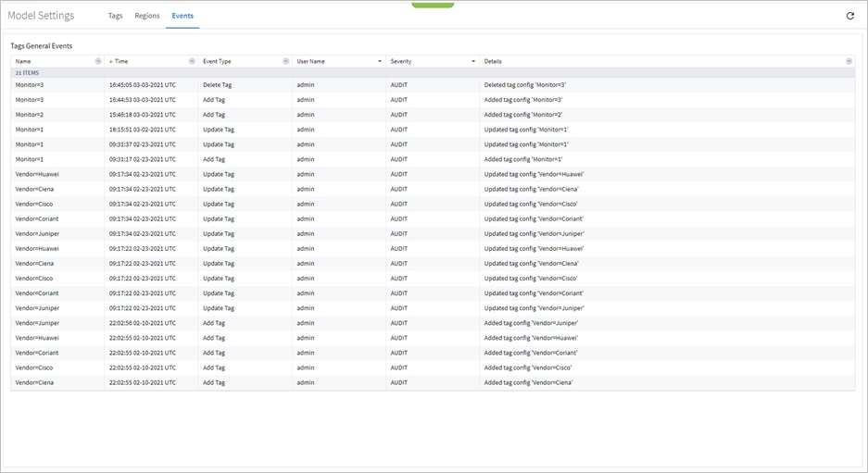The image size is (868, 473).
Task: Sort by the Event Type column header
Action: click(x=217, y=61)
